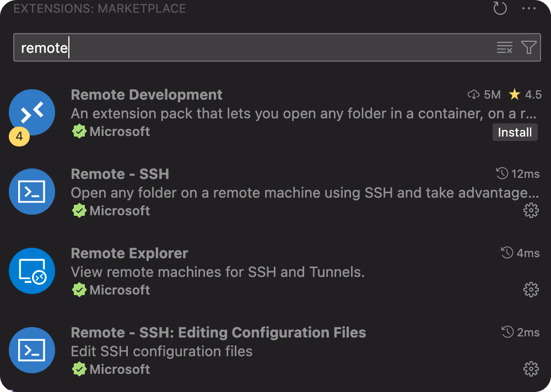Image resolution: width=551 pixels, height=392 pixels.
Task: Click the 12ms activation time for Remote - SSH
Action: click(x=517, y=173)
